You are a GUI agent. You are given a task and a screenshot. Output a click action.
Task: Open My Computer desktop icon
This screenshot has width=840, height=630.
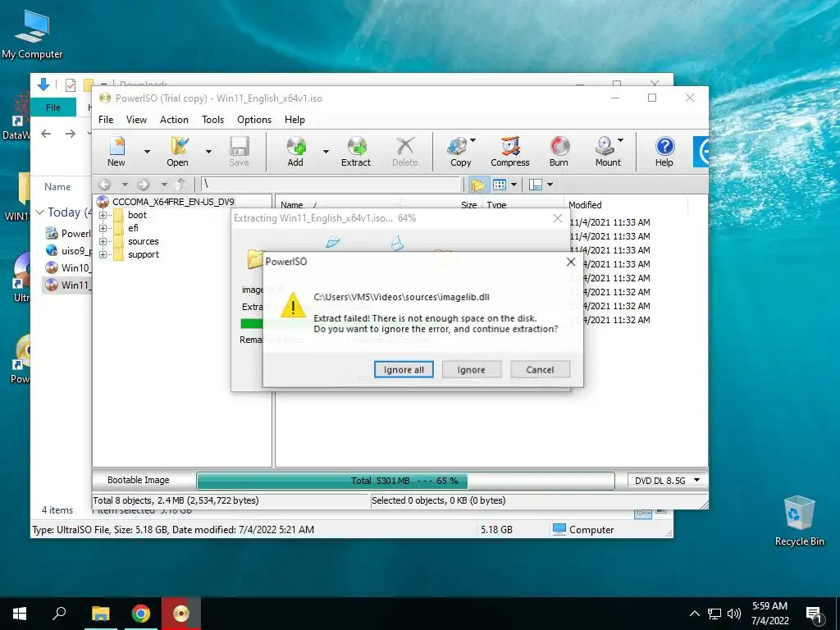[32, 34]
